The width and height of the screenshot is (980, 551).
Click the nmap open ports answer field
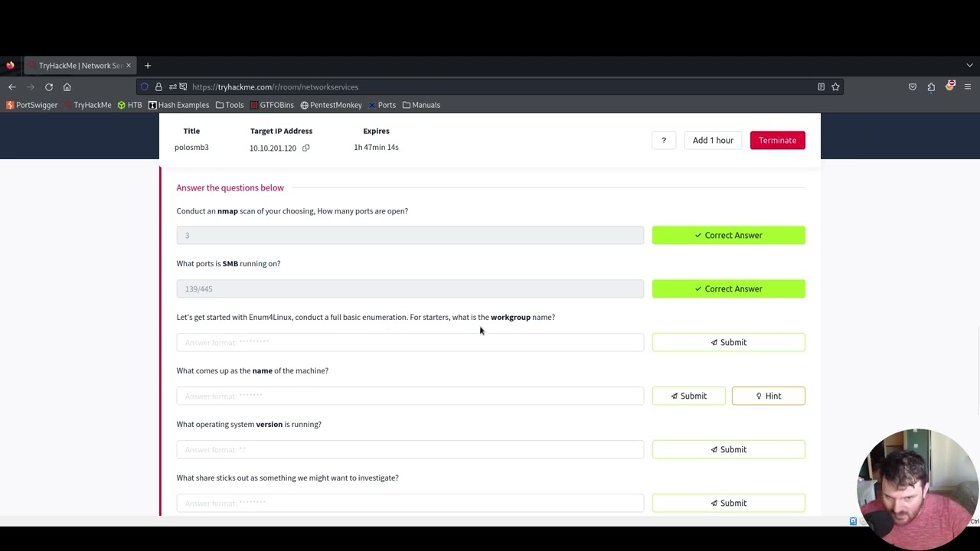click(410, 235)
